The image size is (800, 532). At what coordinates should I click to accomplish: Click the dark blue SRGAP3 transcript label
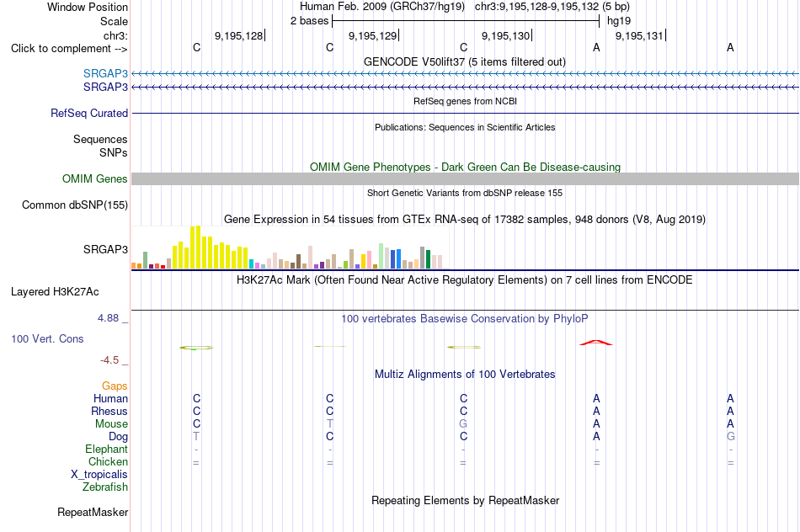coord(105,88)
